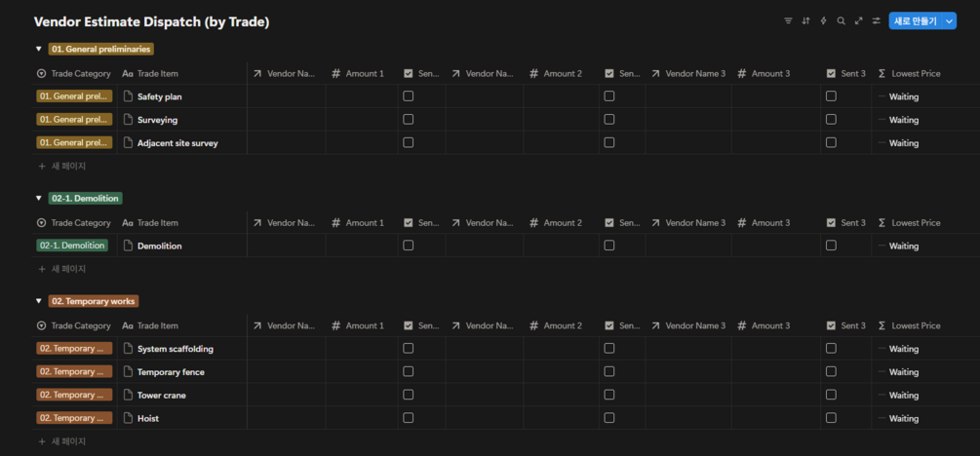The image size is (980, 456).
Task: Open the Safety plan page icon
Action: 128,96
